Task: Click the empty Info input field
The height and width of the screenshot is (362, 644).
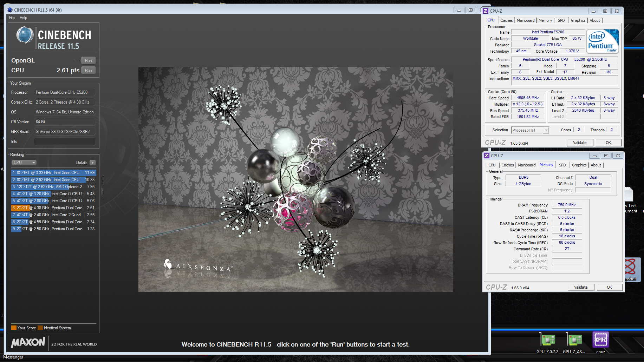Action: point(65,141)
